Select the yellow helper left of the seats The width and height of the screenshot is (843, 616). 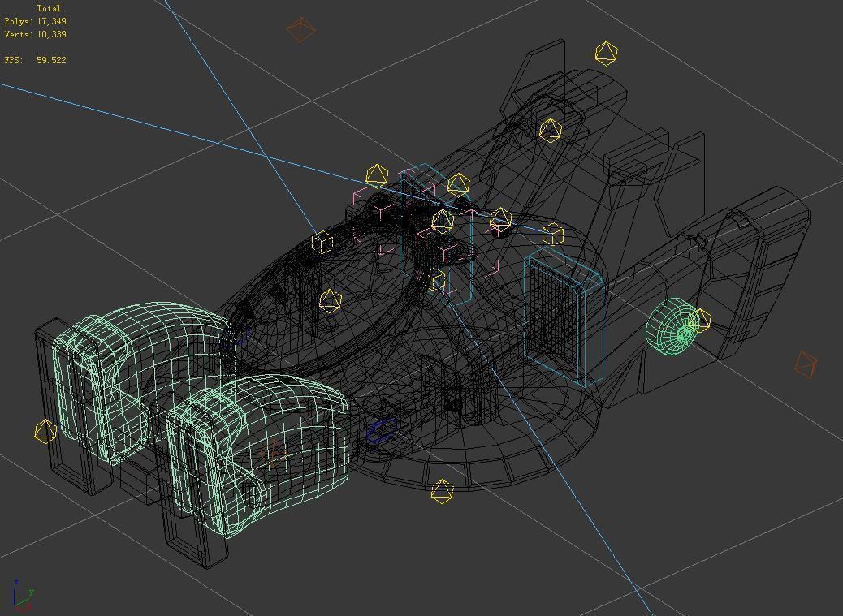coord(45,432)
